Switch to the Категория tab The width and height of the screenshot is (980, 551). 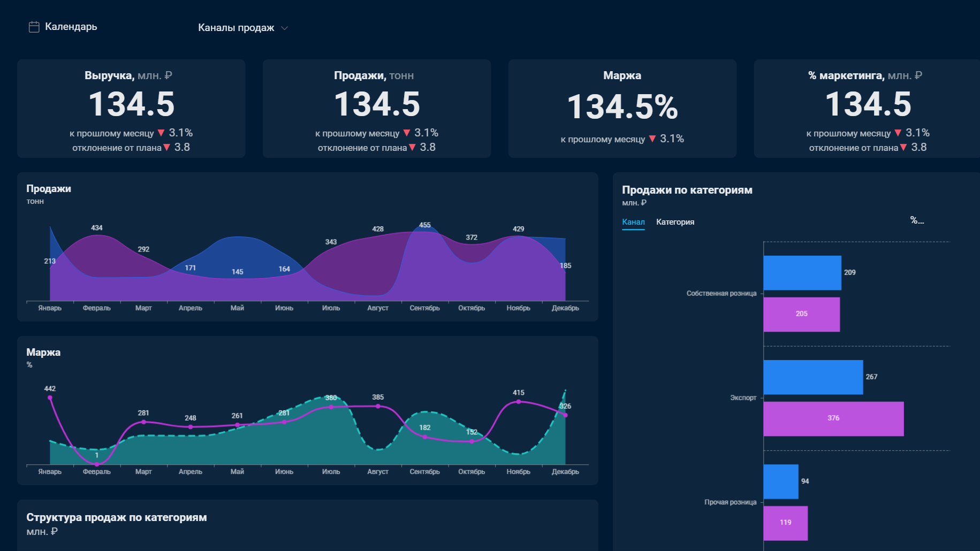pyautogui.click(x=675, y=222)
